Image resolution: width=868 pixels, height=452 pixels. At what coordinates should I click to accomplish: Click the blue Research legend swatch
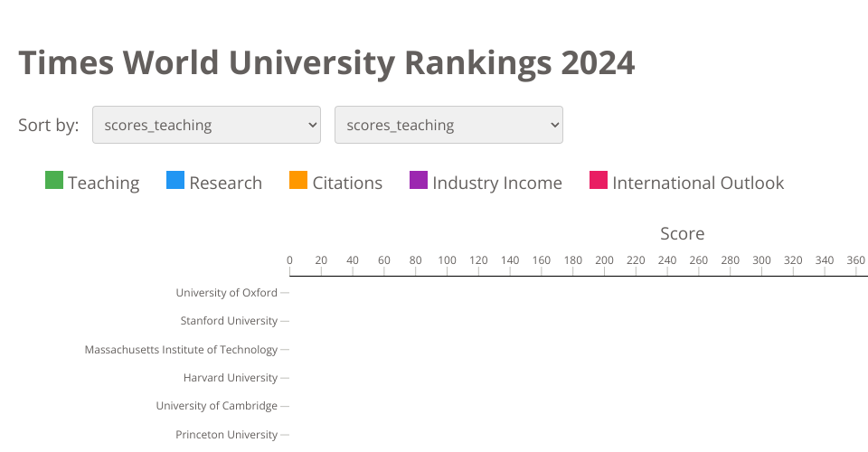point(175,181)
